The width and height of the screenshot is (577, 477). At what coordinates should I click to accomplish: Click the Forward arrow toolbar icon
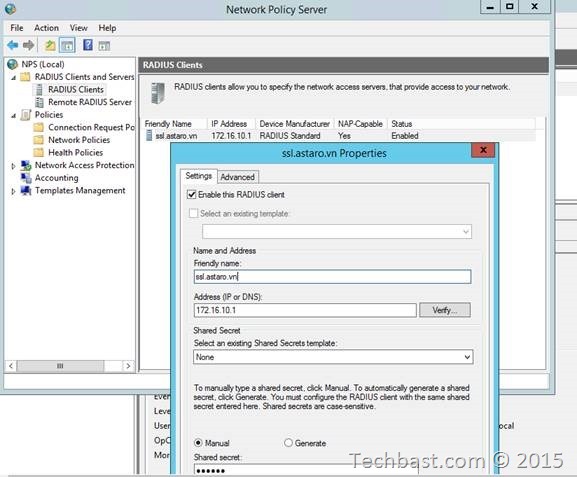coord(28,45)
